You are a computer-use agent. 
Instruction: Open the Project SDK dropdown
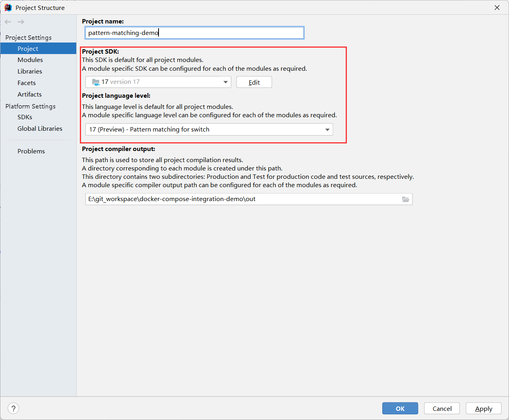(158, 82)
